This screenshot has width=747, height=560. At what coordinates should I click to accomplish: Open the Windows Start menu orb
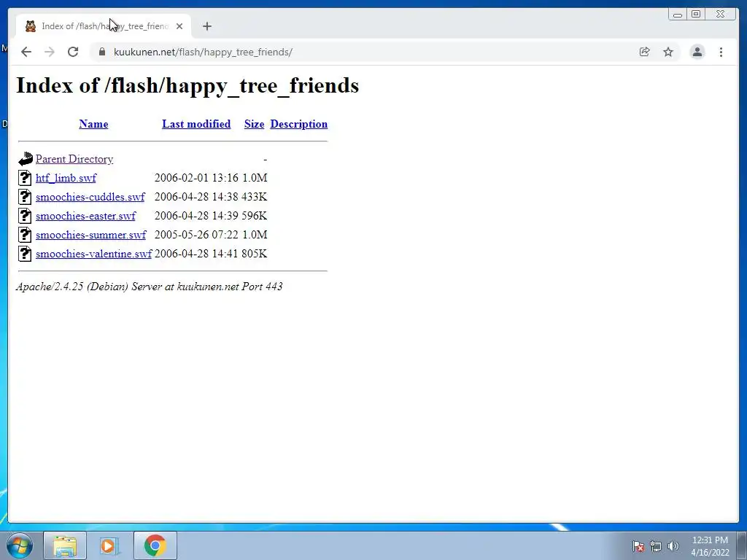tap(20, 545)
